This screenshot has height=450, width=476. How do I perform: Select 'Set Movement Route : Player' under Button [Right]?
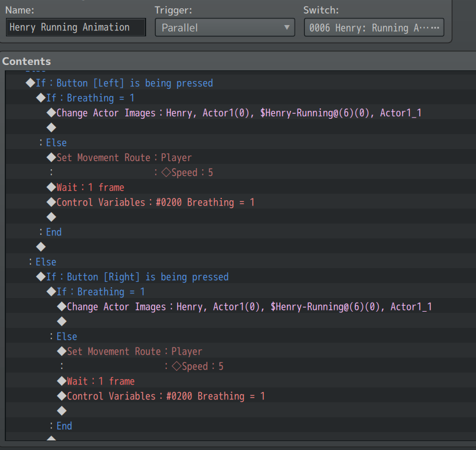(x=241, y=351)
